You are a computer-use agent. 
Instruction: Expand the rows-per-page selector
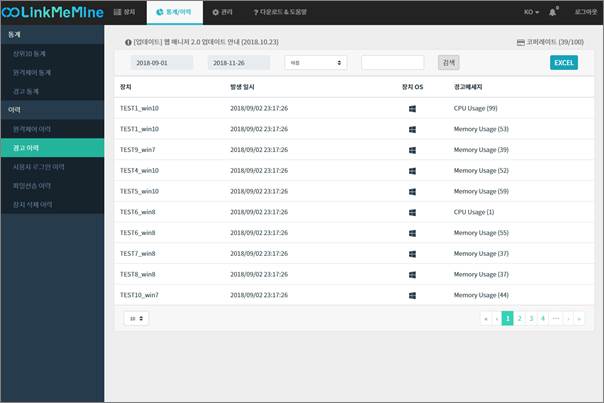135,318
